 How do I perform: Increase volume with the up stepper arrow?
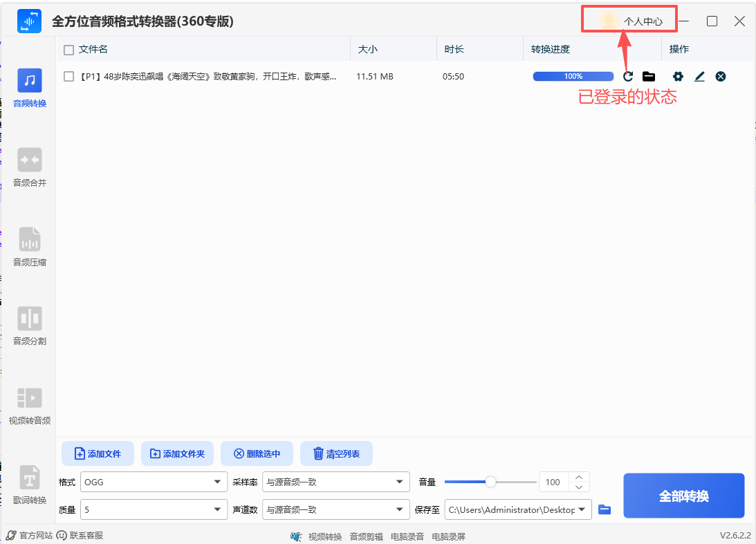pyautogui.click(x=578, y=477)
